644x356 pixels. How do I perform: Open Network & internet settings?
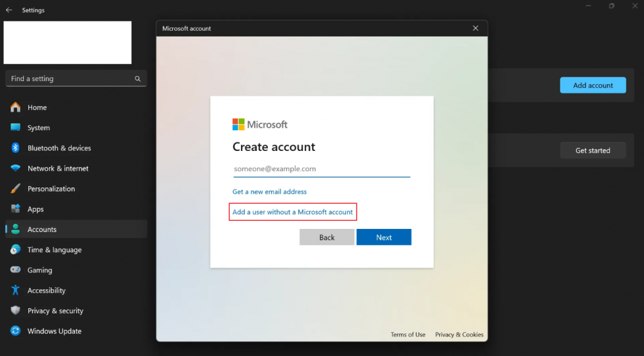(x=76, y=169)
